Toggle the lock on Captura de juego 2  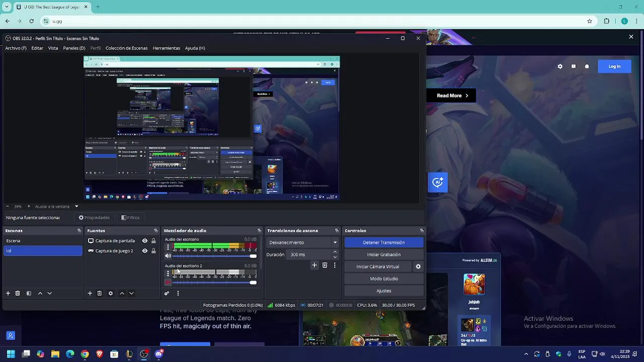pos(153,251)
